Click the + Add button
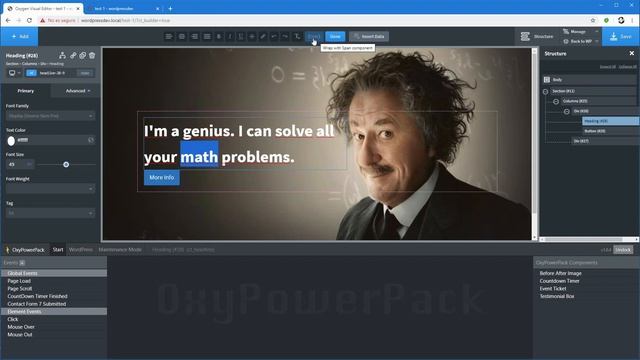This screenshot has width=640, height=360. [x=20, y=36]
